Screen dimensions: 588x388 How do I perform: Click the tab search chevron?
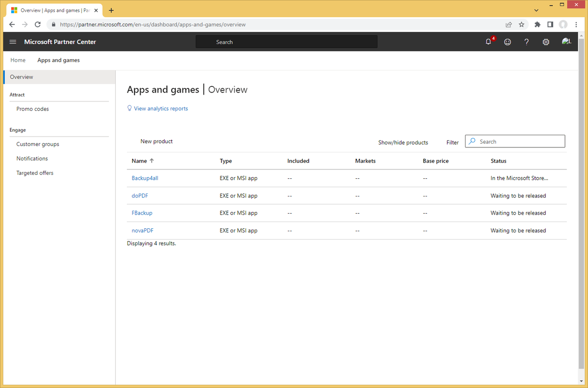[536, 10]
